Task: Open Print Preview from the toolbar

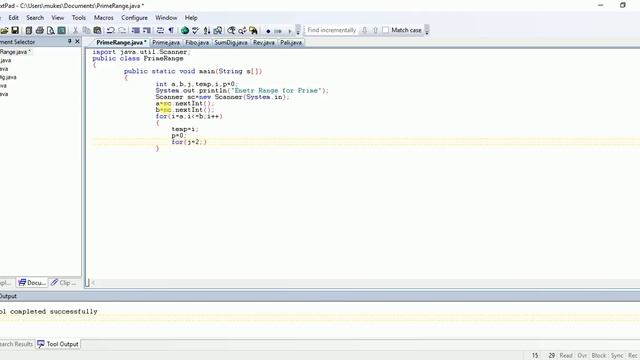Action: click(51, 31)
